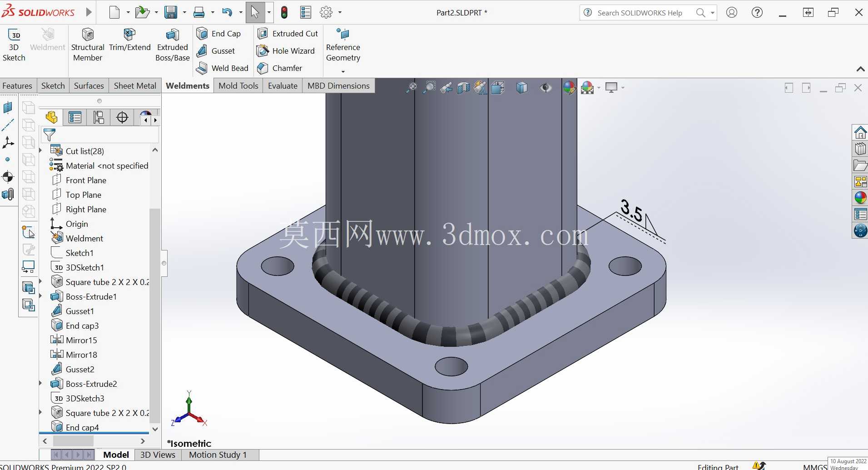Expand the Cut list(28) folder
Image resolution: width=868 pixels, height=470 pixels.
point(40,150)
